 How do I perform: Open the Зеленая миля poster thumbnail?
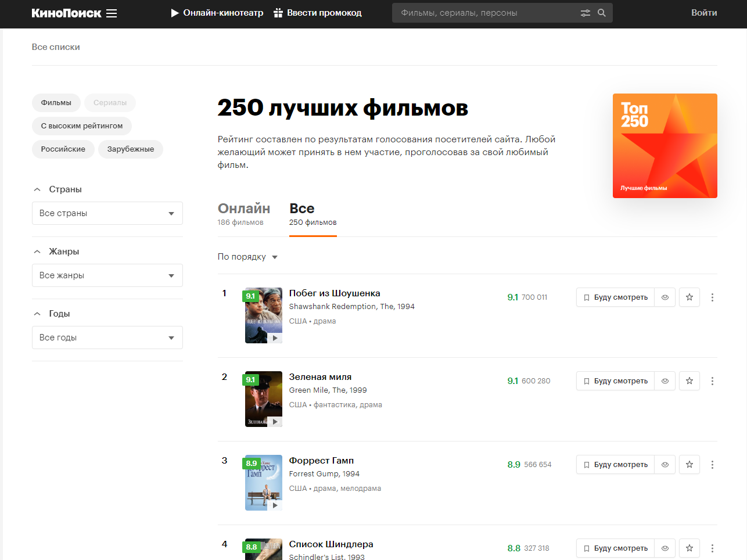coord(264,399)
